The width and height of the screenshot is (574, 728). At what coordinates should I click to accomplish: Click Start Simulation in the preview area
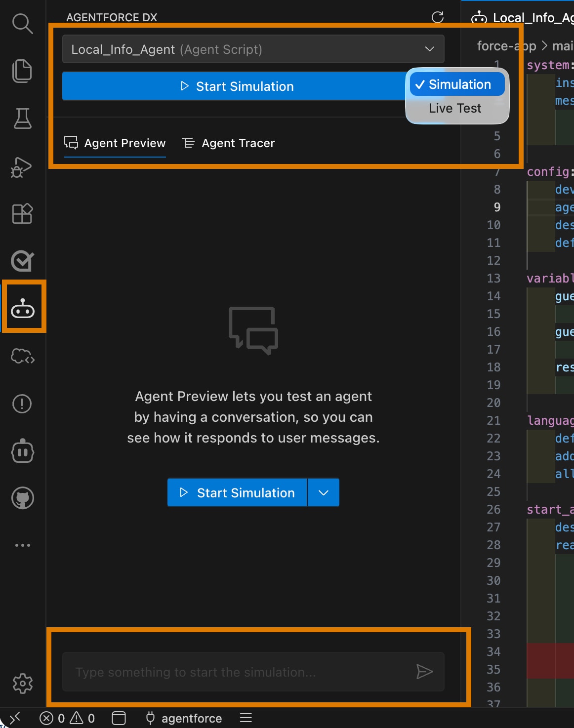(x=237, y=492)
